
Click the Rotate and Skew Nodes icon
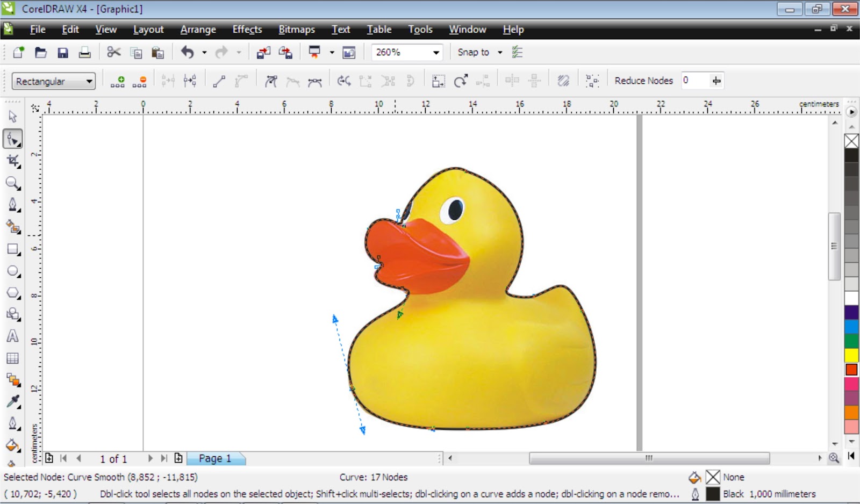(461, 81)
